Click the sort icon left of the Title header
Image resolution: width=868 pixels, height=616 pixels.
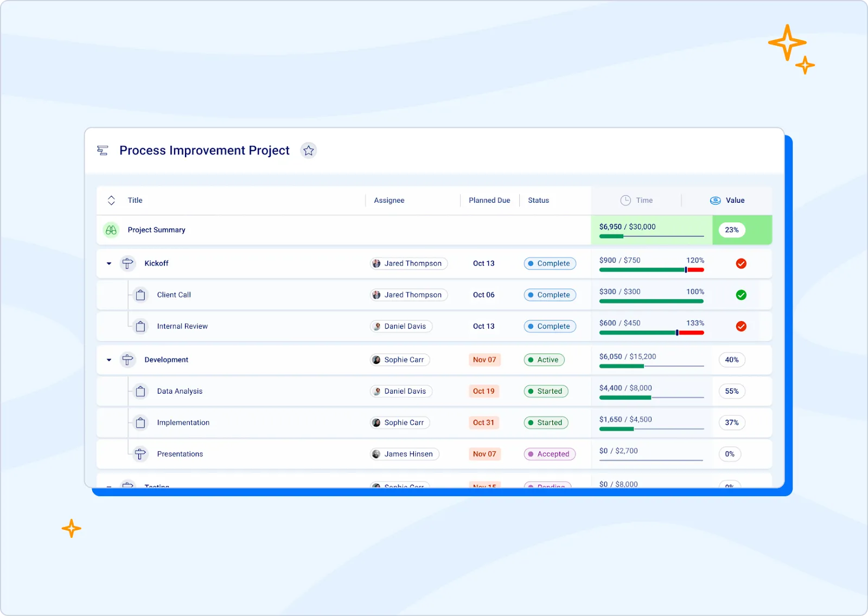[111, 200]
